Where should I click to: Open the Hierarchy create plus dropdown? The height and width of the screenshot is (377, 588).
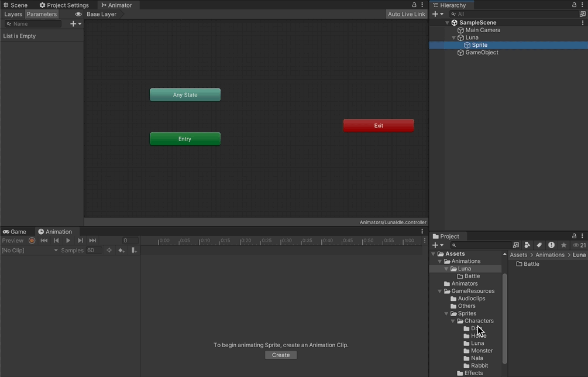tap(438, 14)
